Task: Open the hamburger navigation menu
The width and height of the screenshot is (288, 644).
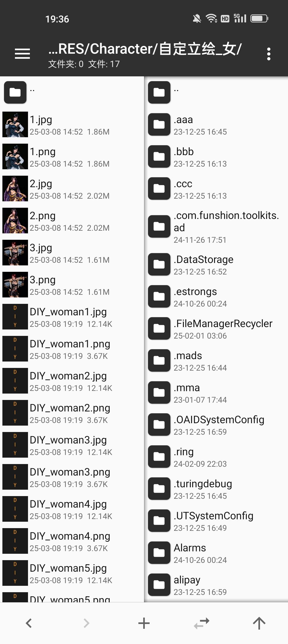Action: click(x=22, y=54)
